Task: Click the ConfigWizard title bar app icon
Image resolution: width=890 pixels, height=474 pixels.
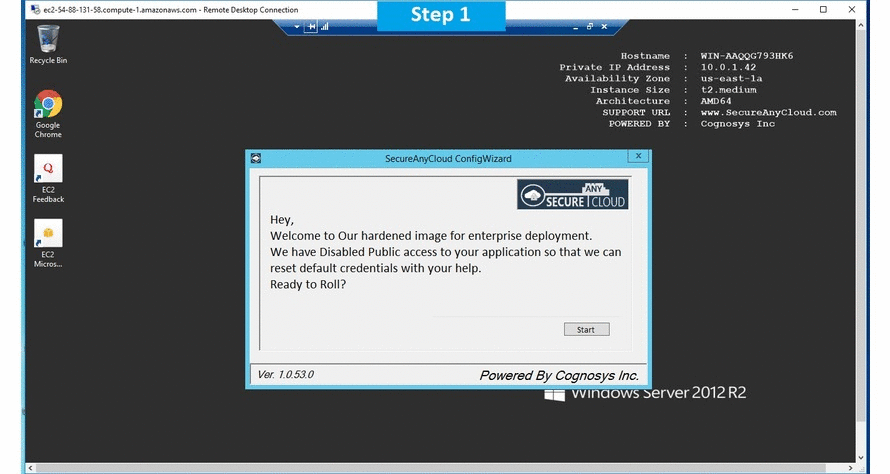Action: tap(256, 158)
